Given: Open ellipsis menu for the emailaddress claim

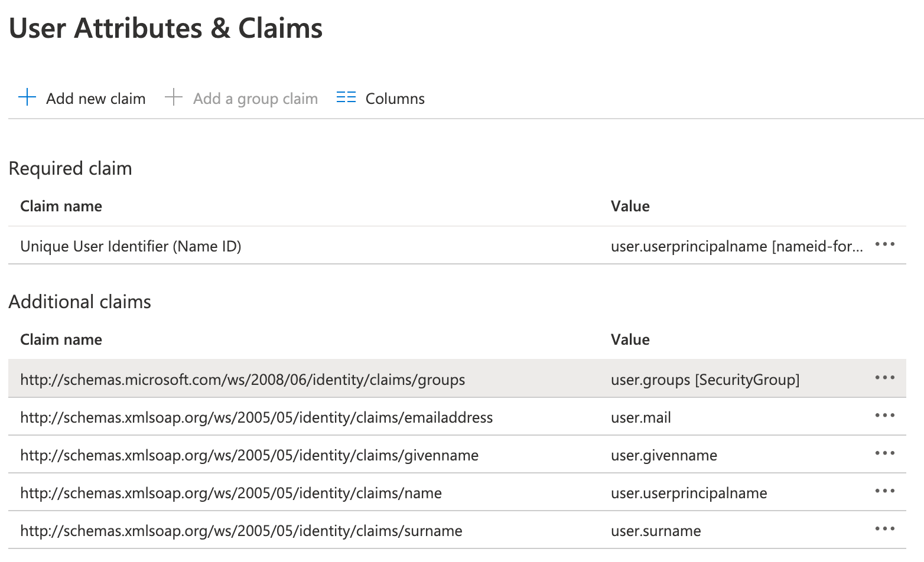Looking at the screenshot, I should 884,415.
